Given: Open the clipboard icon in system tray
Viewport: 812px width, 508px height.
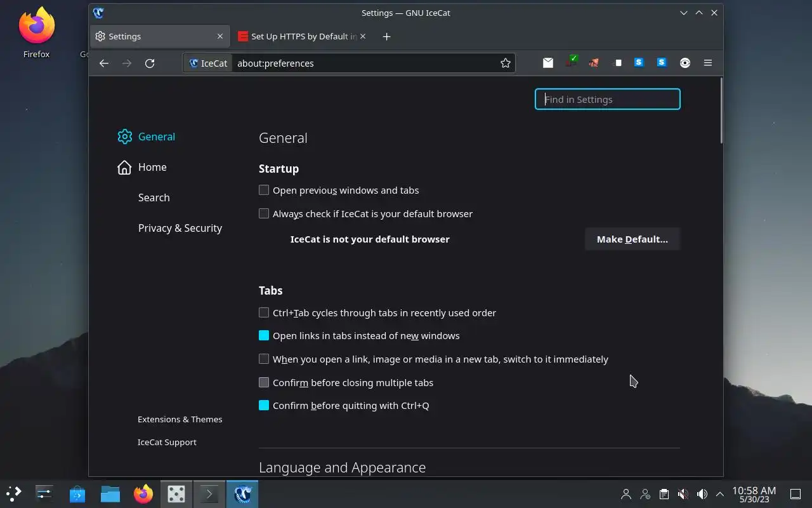Looking at the screenshot, I should (664, 494).
